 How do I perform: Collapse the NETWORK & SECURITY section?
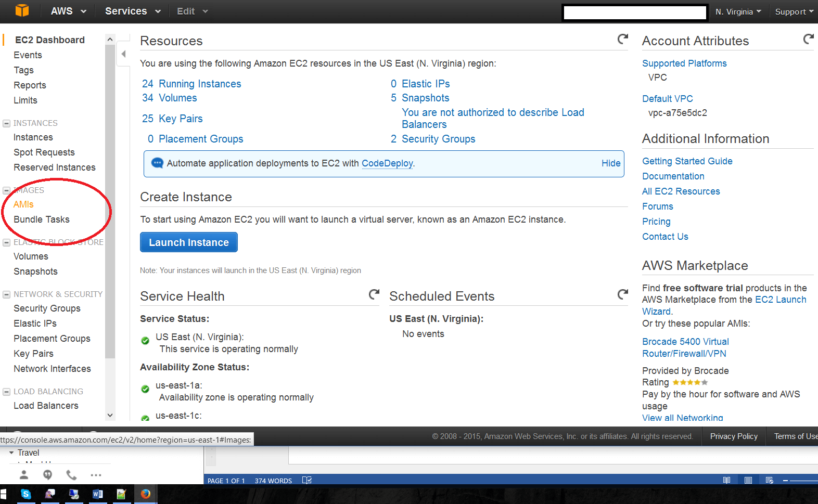(7, 294)
